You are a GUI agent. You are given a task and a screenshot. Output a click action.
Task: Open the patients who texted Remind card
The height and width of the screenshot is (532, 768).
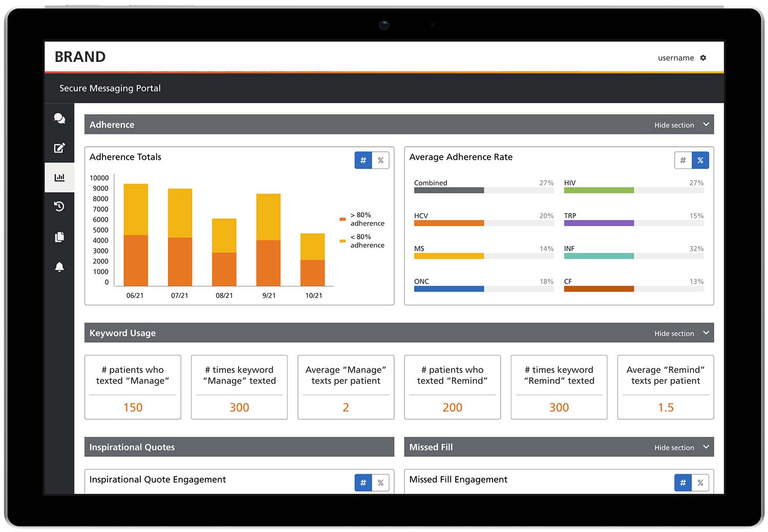click(453, 387)
